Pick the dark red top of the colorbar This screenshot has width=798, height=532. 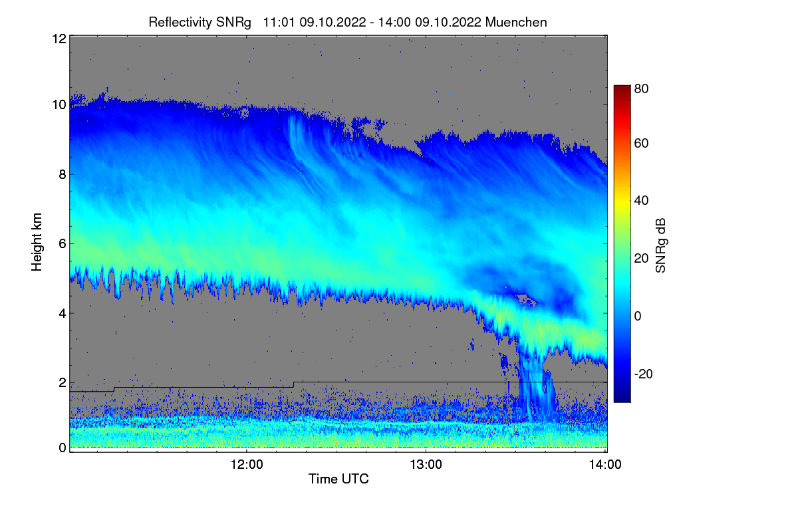(x=621, y=90)
